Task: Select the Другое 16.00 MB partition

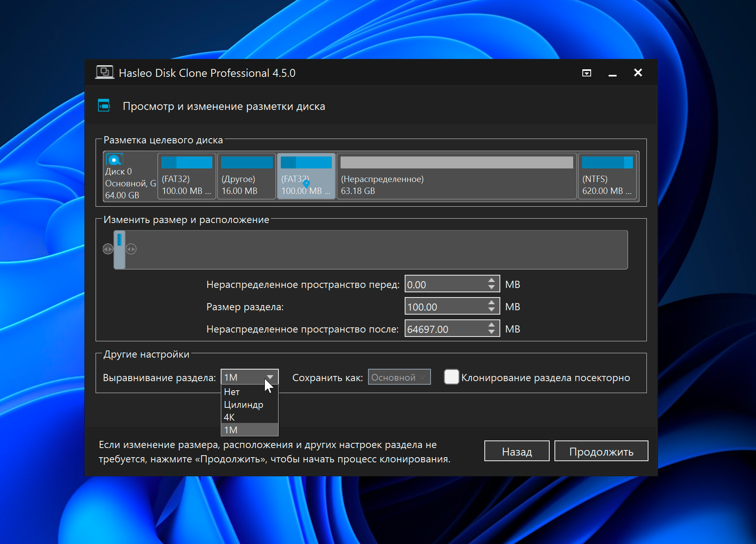Action: click(x=247, y=176)
